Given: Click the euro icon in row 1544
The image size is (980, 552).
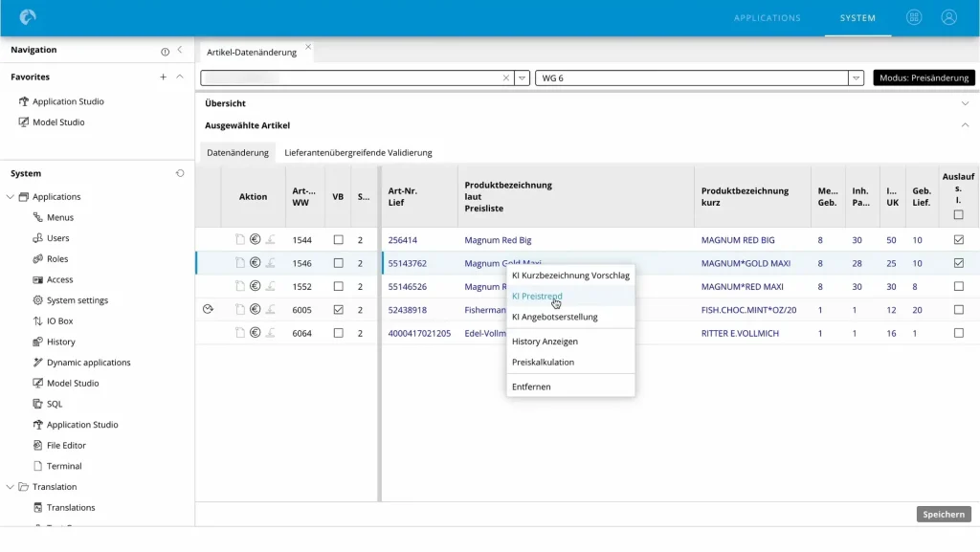Looking at the screenshot, I should point(255,239).
